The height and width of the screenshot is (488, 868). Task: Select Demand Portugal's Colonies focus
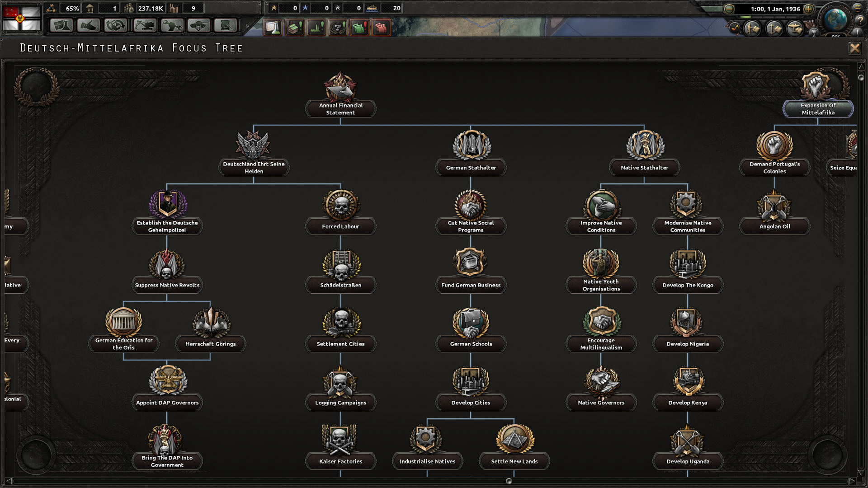[x=774, y=154]
